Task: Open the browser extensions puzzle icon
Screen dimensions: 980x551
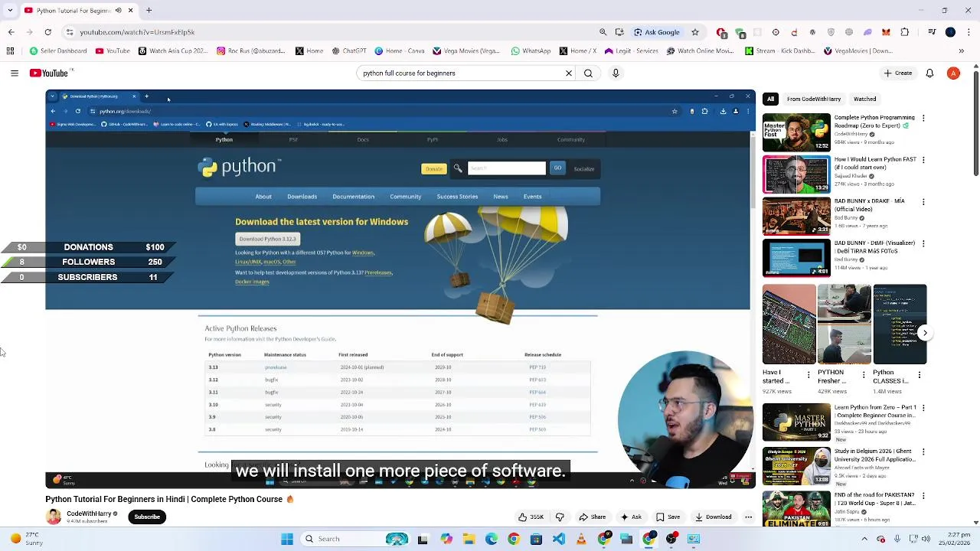Action: 904,32
